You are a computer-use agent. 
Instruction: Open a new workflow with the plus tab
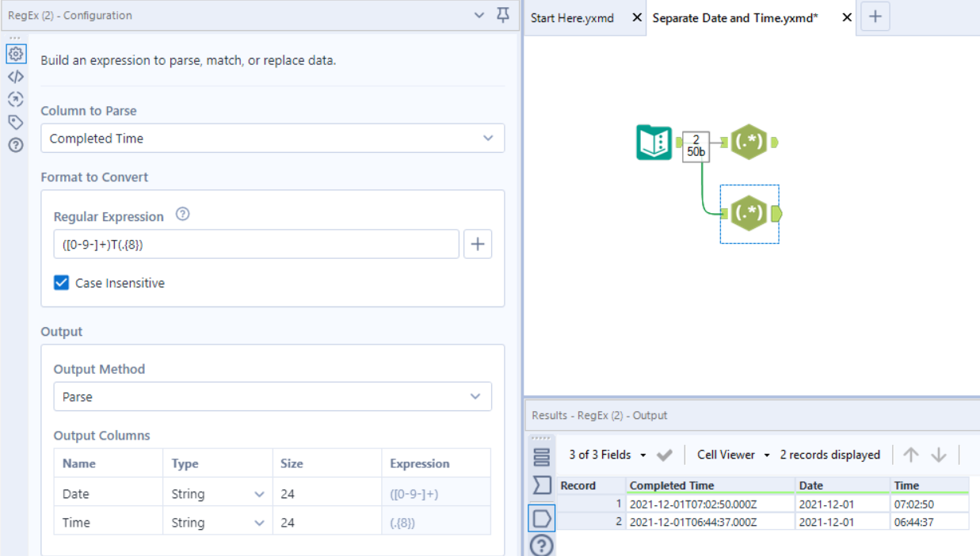click(x=875, y=17)
